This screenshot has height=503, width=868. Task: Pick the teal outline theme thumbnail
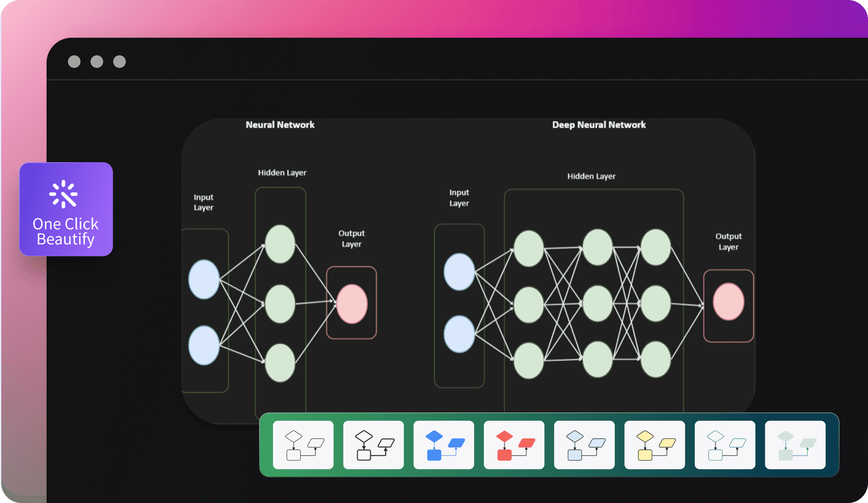(x=725, y=445)
